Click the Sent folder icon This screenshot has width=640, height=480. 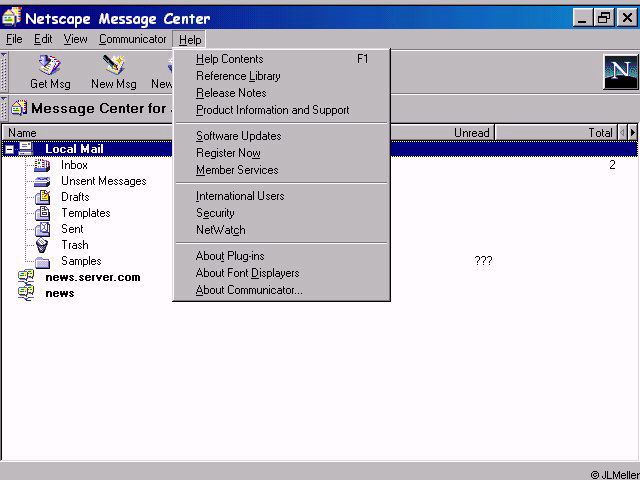point(42,229)
